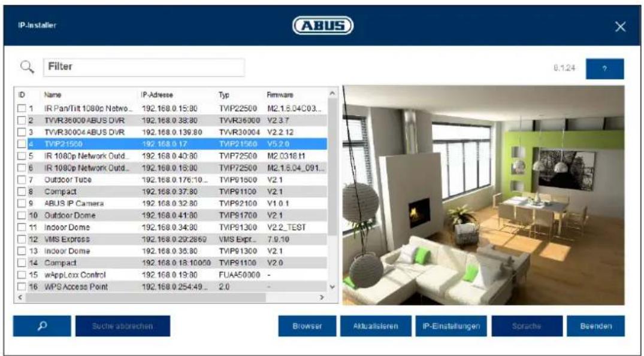This screenshot has width=644, height=356.
Task: Tick checkbox for ABUS IP Camera row
Action: click(22, 203)
